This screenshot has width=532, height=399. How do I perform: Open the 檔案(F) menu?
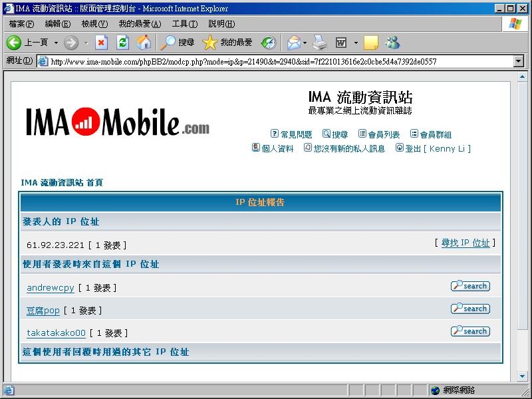tap(21, 24)
